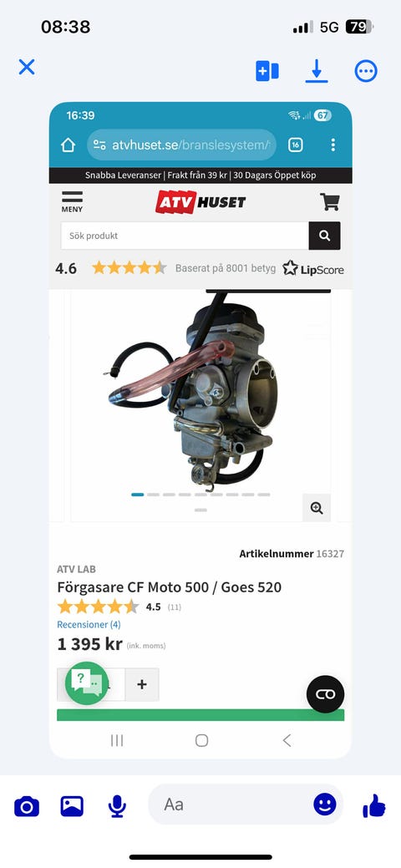Tap the microphone voice message icon
Image resolution: width=401 pixels, height=868 pixels.
coord(117,806)
